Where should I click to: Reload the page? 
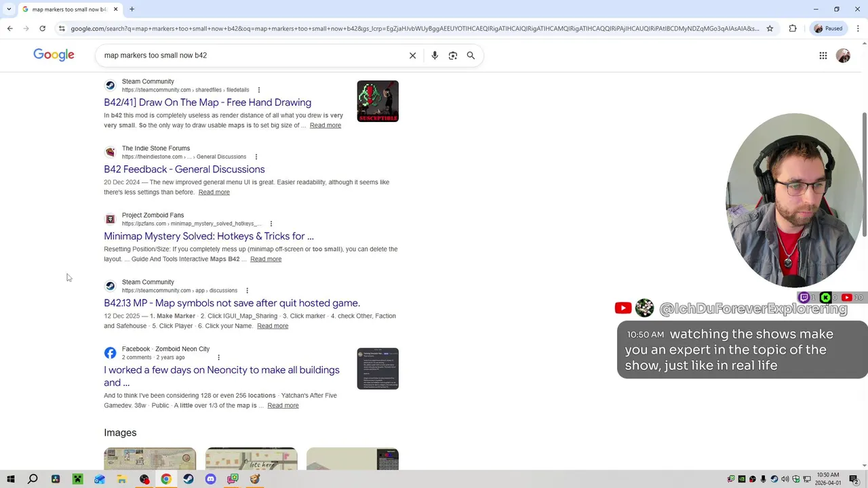(42, 28)
